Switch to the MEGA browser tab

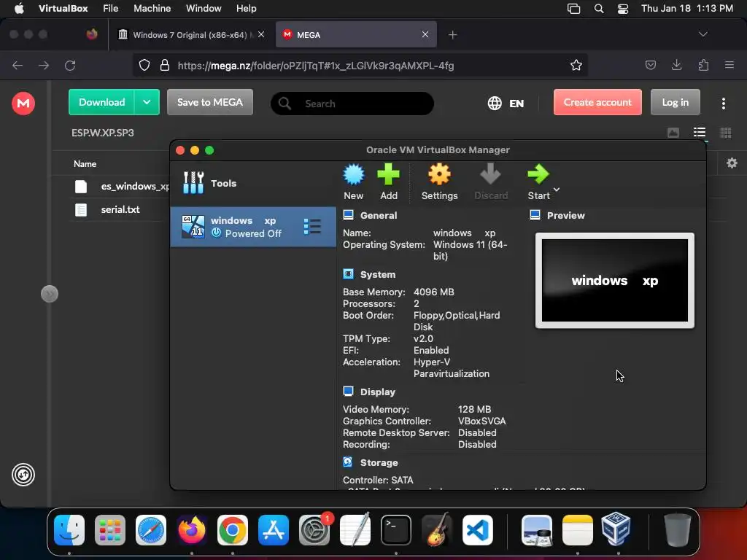(356, 35)
